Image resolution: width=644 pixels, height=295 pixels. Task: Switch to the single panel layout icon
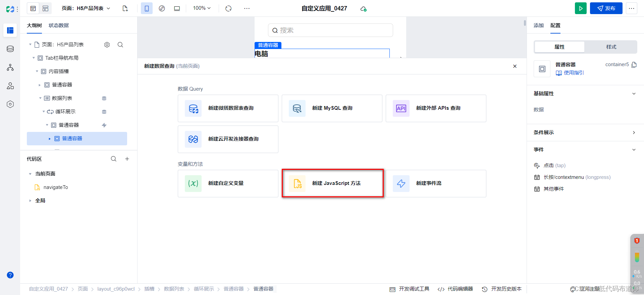tap(33, 8)
